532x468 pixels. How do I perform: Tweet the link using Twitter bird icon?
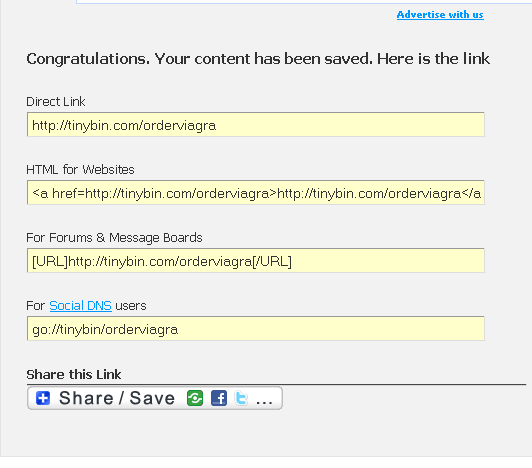(242, 398)
